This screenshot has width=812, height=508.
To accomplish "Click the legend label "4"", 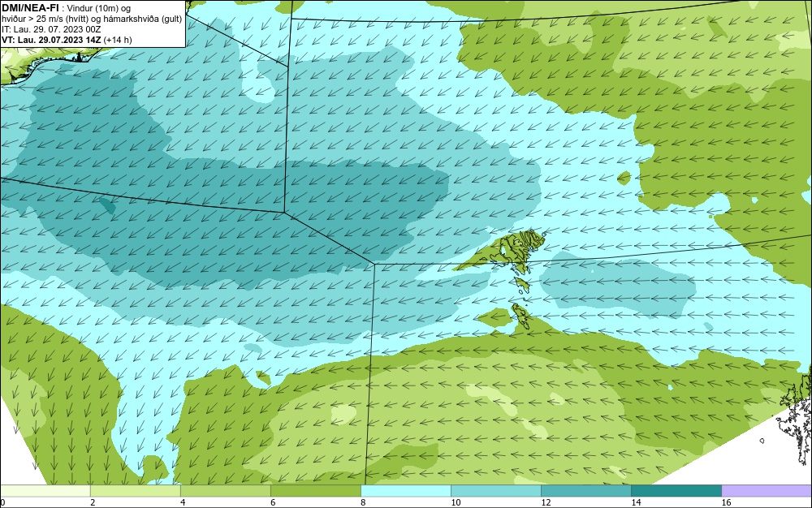I will [183, 502].
